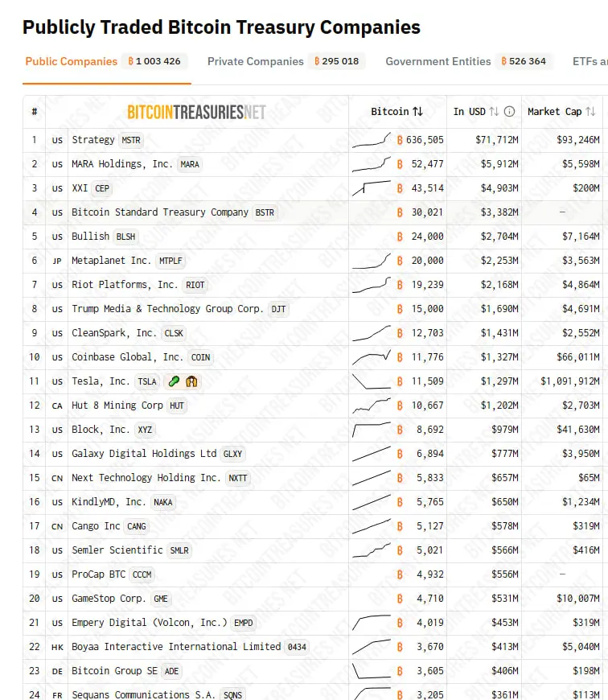This screenshot has height=700, width=608.
Task: Open Galaxy Digital Holdings Ltd link
Action: tap(144, 454)
